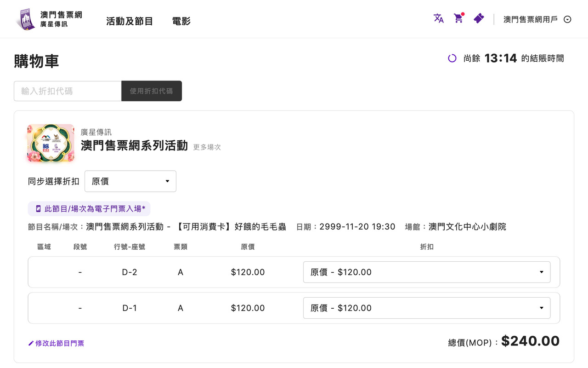The image size is (588, 368).
Task: Click the 同步選擇折扣 label
Action: click(54, 181)
